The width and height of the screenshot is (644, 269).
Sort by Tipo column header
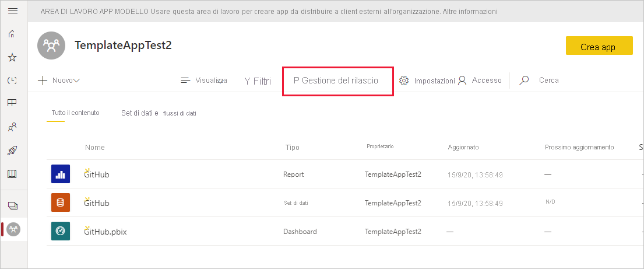point(292,147)
